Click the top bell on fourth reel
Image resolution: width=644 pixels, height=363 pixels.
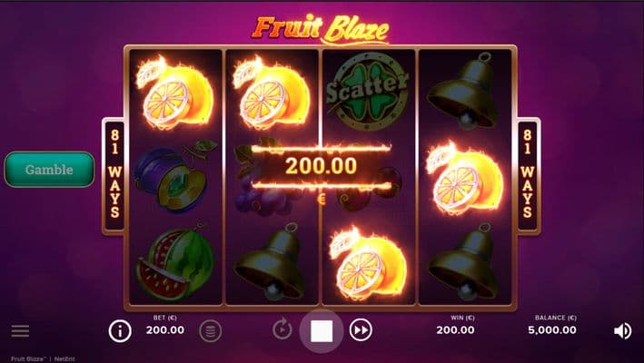tap(463, 90)
